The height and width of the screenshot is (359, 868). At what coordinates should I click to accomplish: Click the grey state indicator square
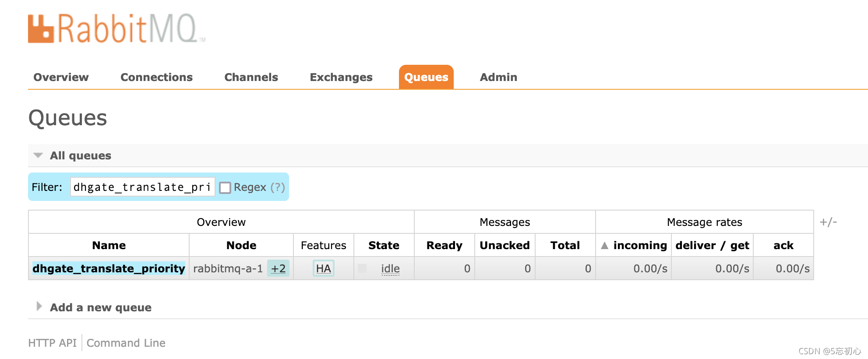pos(362,268)
